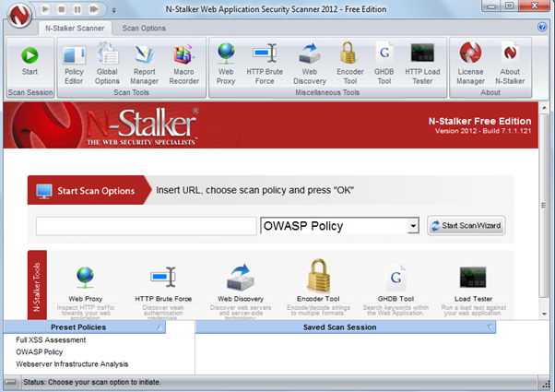Switch to the Scan Options tab
Image resolution: width=555 pixels, height=392 pixels.
pyautogui.click(x=143, y=30)
